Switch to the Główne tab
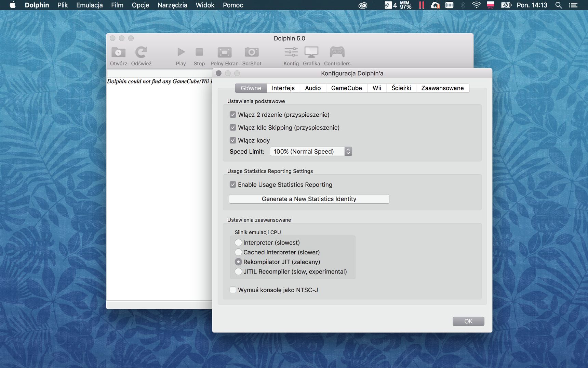The width and height of the screenshot is (588, 368). click(251, 88)
